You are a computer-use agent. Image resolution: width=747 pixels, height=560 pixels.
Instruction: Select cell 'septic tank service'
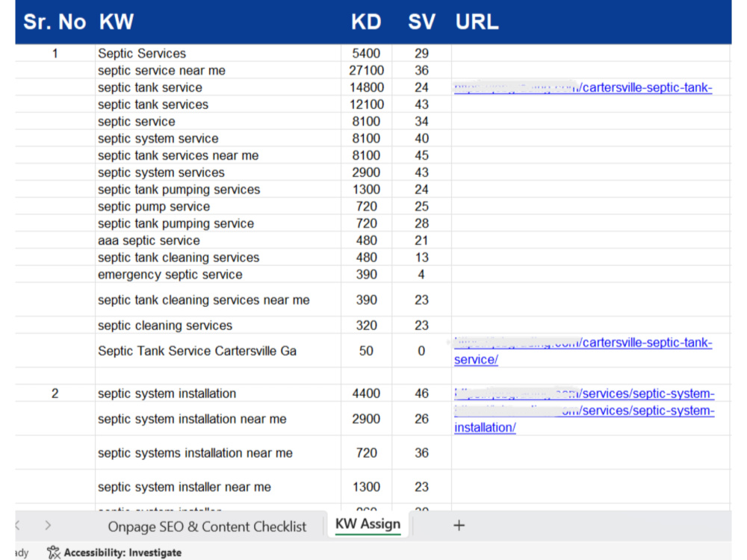(218, 87)
